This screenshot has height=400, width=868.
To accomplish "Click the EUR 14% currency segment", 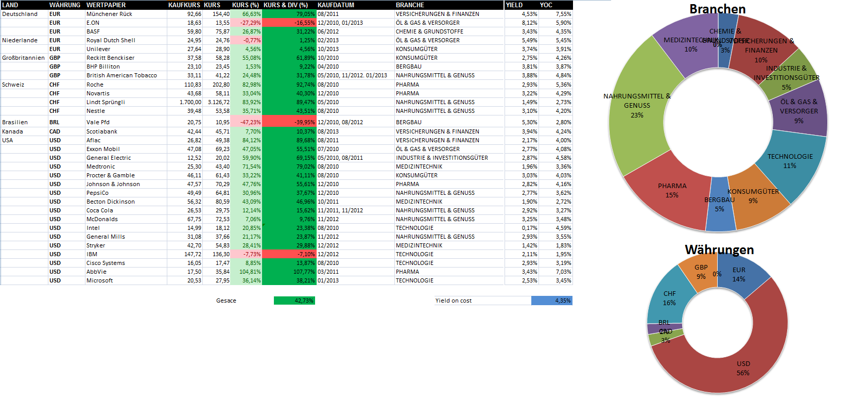I will [x=739, y=274].
